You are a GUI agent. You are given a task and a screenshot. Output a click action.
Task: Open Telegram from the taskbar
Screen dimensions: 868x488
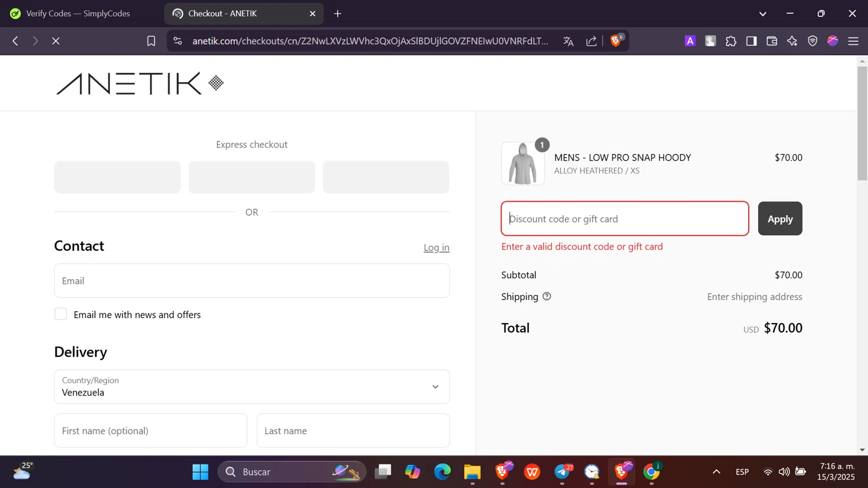point(562,472)
